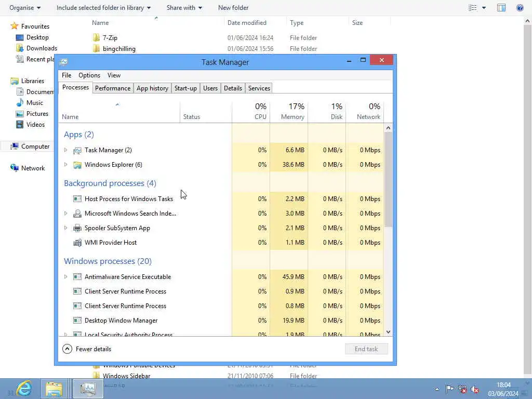Screen dimensions: 532x399
Task: Select the Windows Sidebar folder in Explorer
Action: (122, 376)
